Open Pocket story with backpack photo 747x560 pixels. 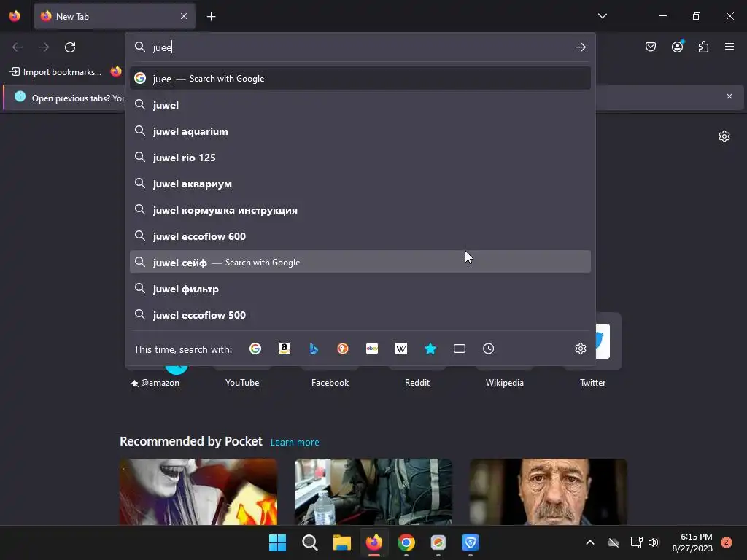[x=373, y=492]
